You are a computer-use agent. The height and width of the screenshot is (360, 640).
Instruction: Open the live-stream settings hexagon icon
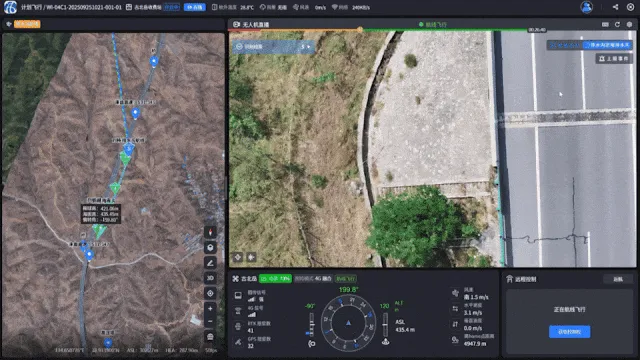[629, 24]
